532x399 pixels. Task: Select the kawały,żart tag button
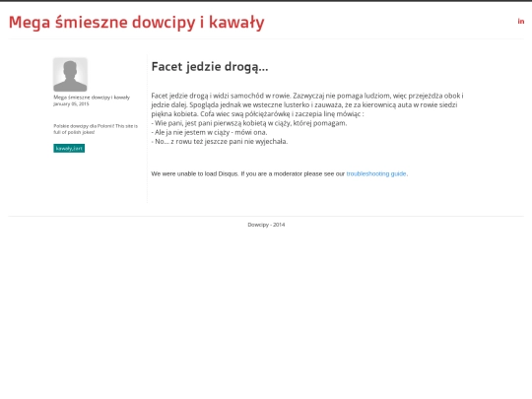coord(69,148)
